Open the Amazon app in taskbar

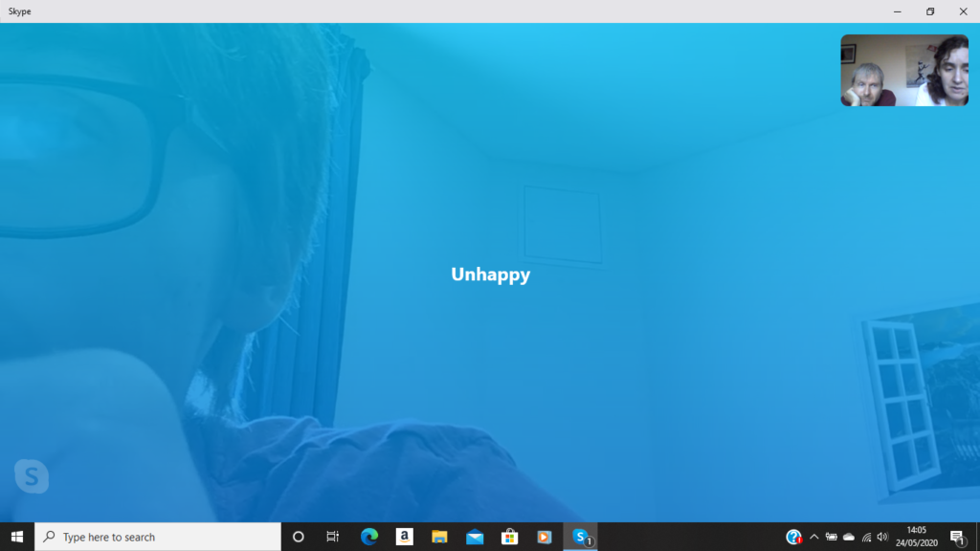[x=404, y=537]
